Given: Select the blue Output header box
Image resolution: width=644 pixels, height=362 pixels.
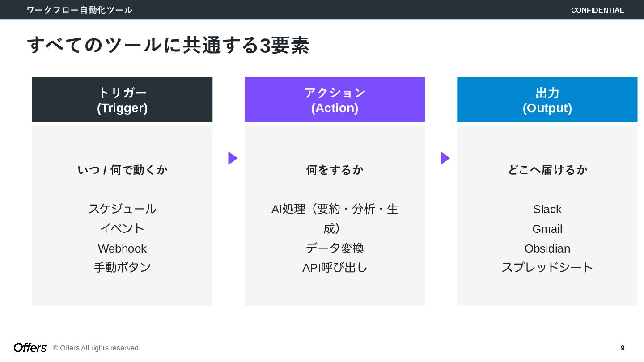Looking at the screenshot, I should tap(547, 100).
